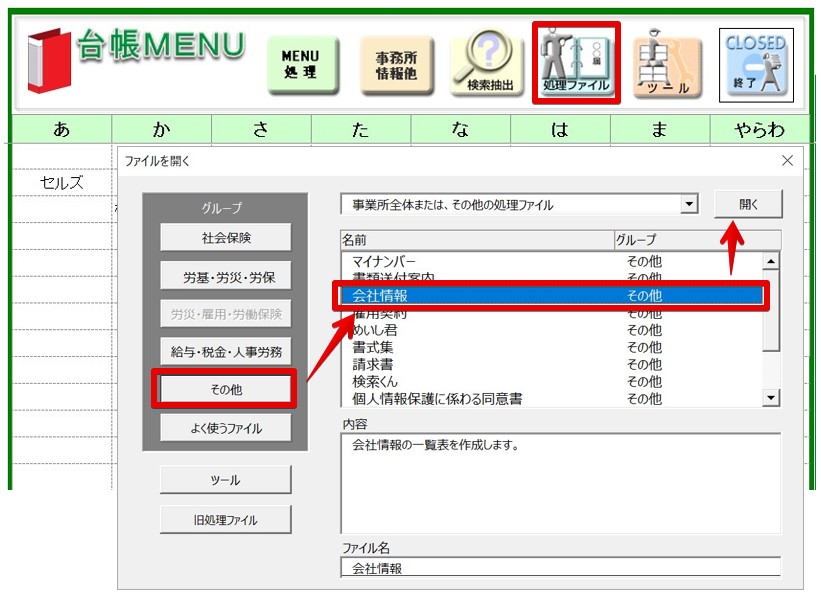Click the ファイル名 input field
Image resolution: width=821 pixels, height=594 pixels.
[560, 568]
